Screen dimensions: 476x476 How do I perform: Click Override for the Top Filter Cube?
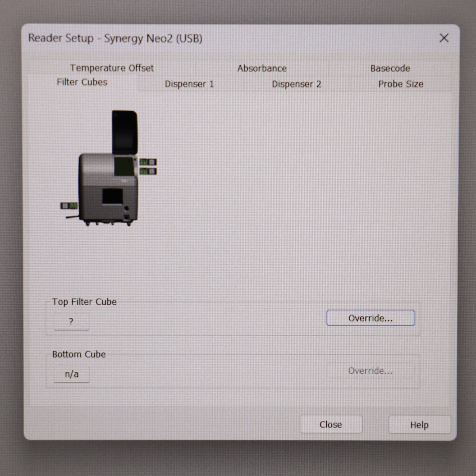pos(371,318)
